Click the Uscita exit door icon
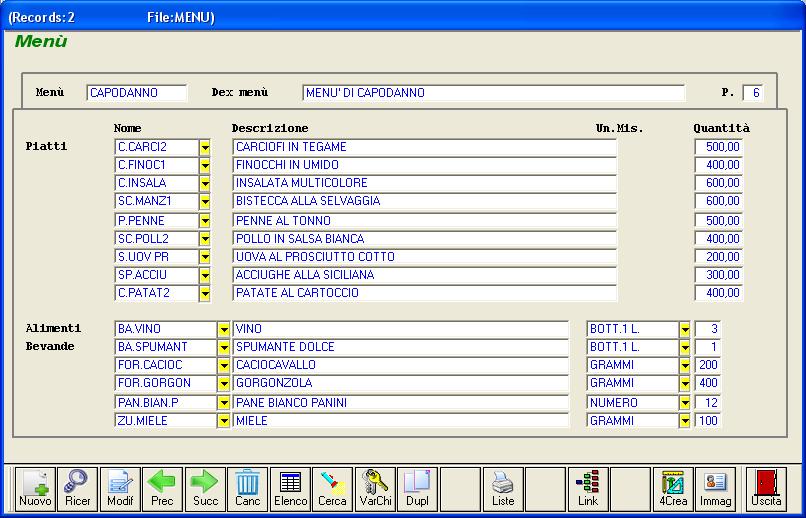Image resolution: width=806 pixels, height=518 pixels. [766, 488]
